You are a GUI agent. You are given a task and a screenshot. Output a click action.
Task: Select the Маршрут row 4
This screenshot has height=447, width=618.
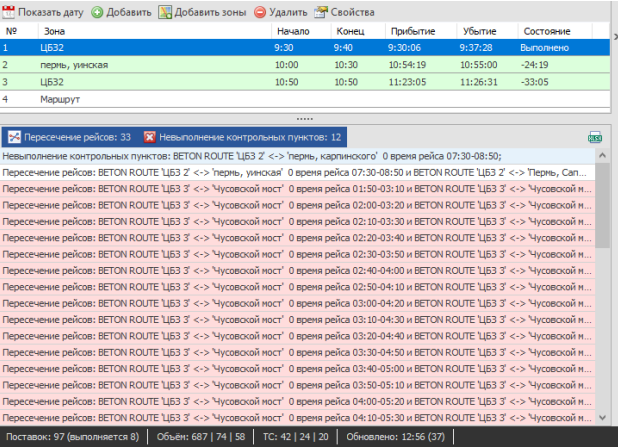click(61, 100)
